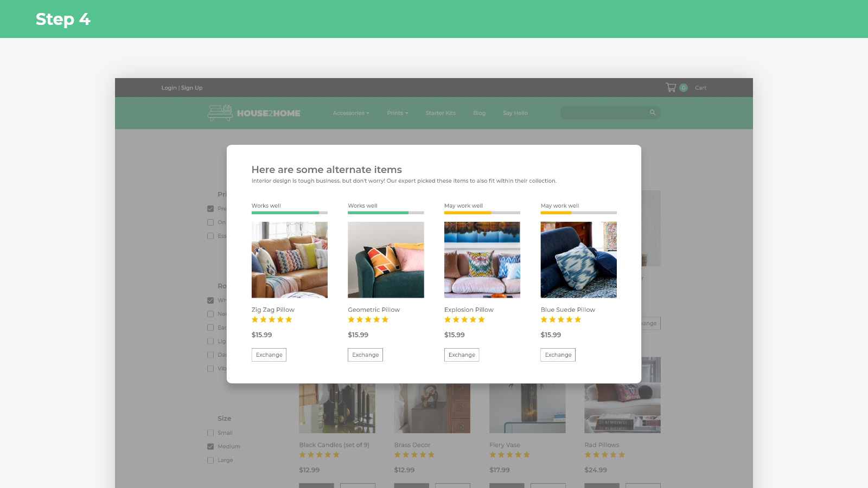Viewport: 868px width, 488px height.
Task: Open the Black Candles product photo
Action: tap(337, 408)
